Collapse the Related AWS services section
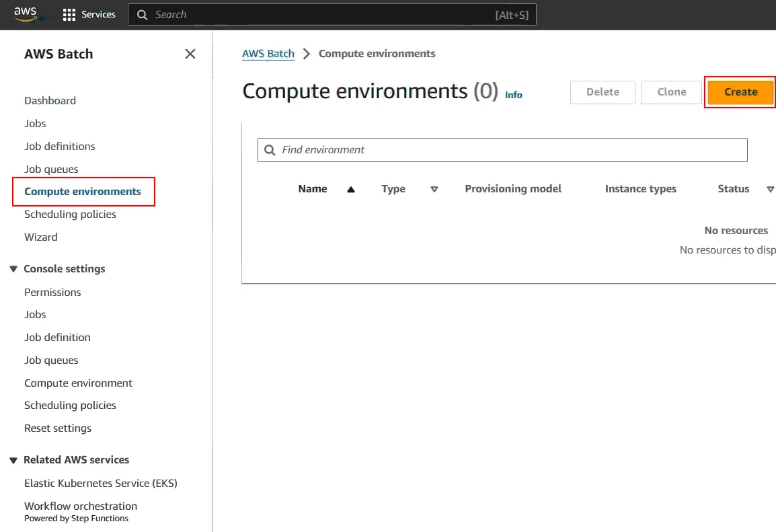 click(x=13, y=460)
